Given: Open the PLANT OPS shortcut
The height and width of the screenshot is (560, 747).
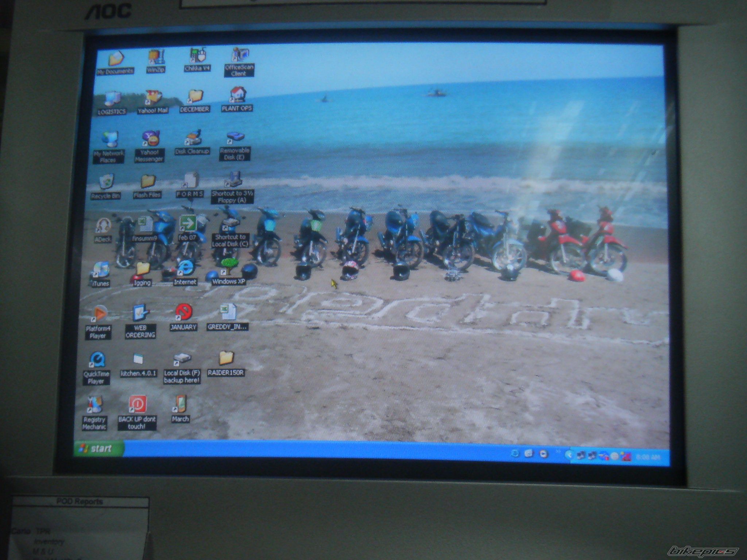Looking at the screenshot, I should pos(237,95).
